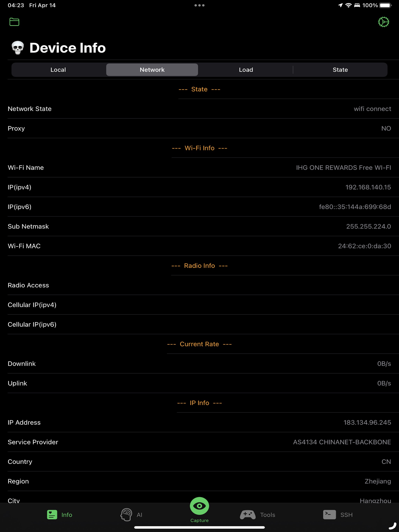The width and height of the screenshot is (399, 532).
Task: Toggle the Wi-Fi Info section
Action: click(199, 148)
